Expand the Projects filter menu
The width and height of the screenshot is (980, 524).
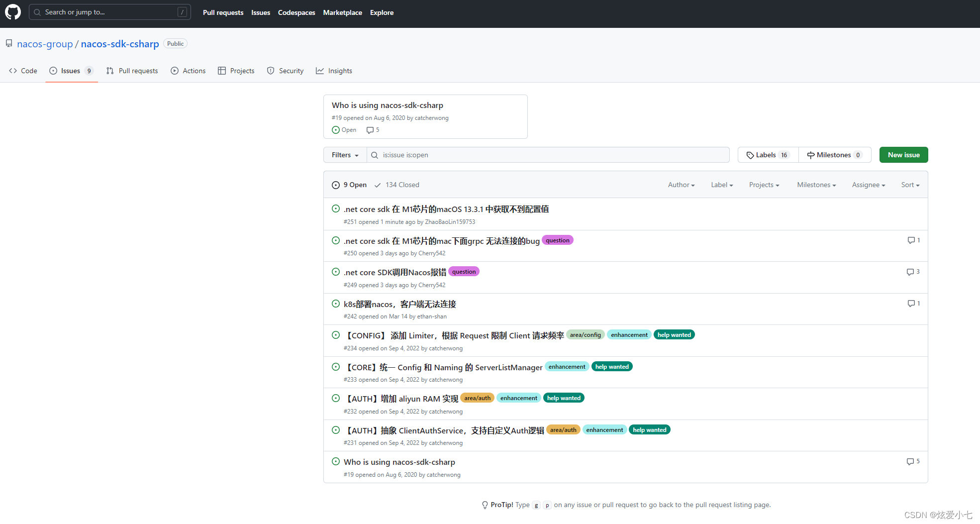[x=764, y=185]
